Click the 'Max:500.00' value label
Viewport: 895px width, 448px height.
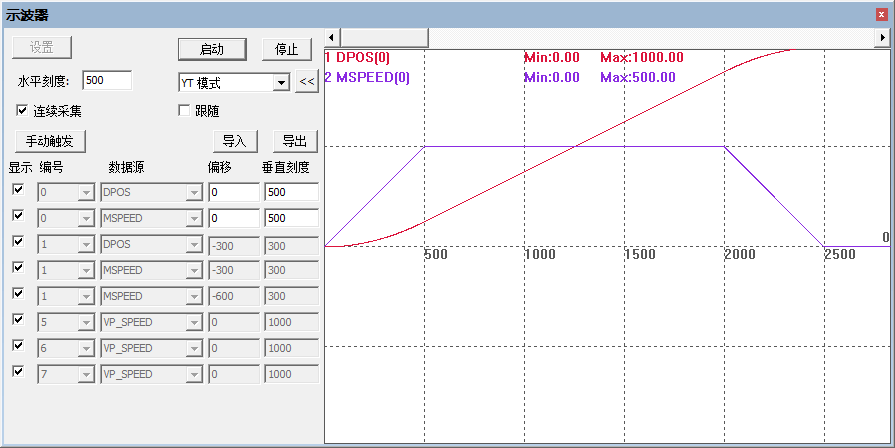click(x=638, y=77)
